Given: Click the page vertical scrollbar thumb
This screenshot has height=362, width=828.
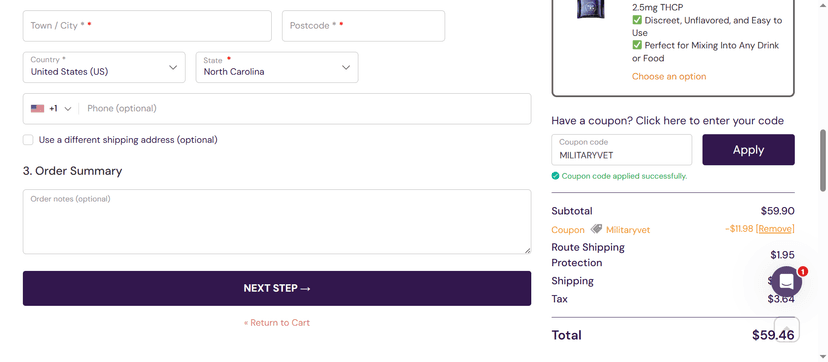Looking at the screenshot, I should point(823,160).
